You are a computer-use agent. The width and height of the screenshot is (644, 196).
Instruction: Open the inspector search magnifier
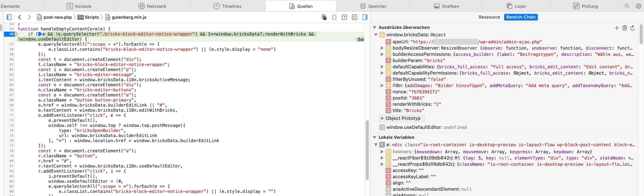(627, 6)
